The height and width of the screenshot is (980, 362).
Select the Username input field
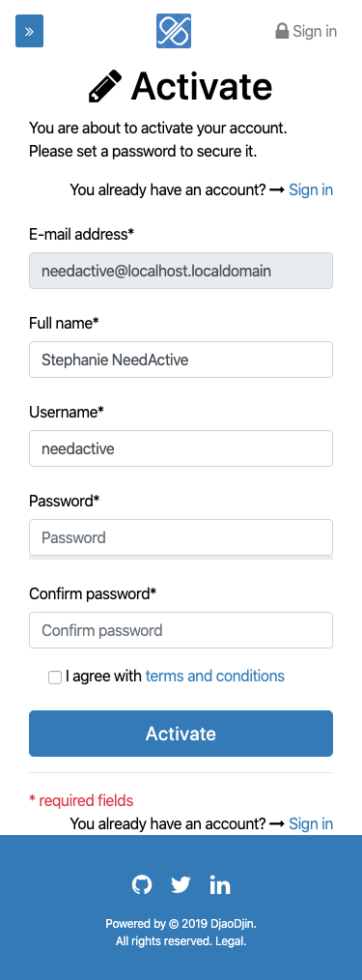pyautogui.click(x=181, y=448)
